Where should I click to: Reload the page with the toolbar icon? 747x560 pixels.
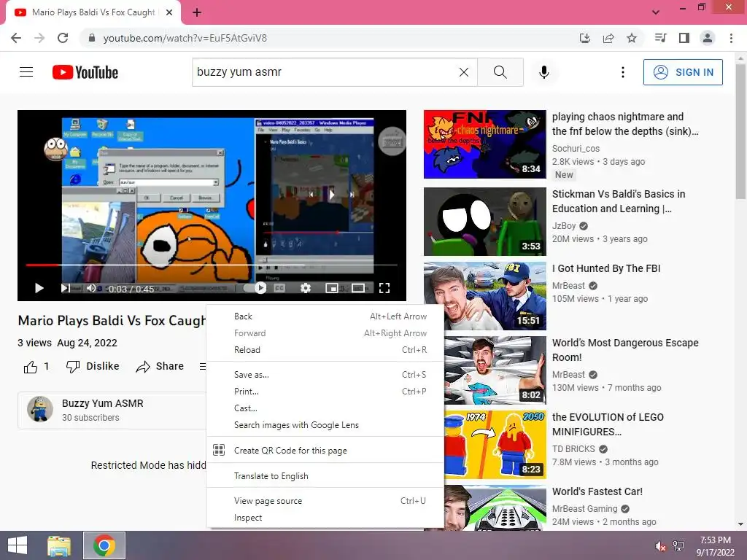tap(63, 38)
